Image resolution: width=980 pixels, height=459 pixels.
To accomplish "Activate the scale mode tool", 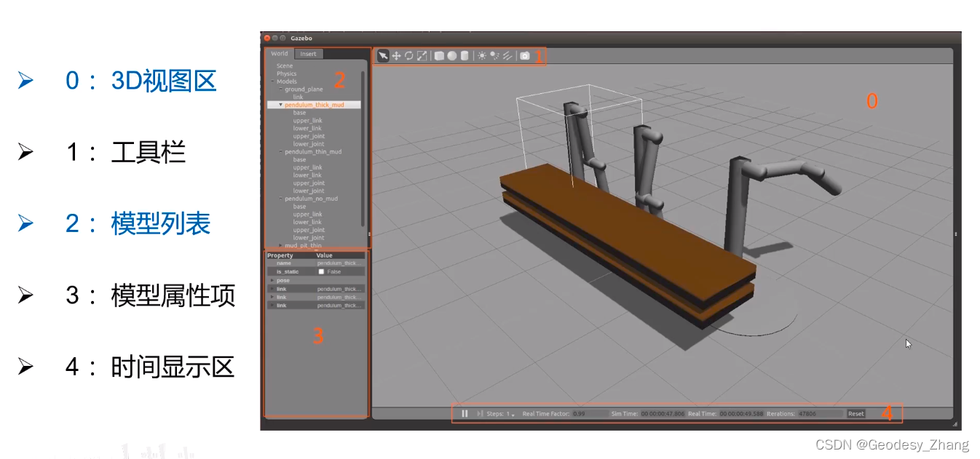I will coord(422,56).
